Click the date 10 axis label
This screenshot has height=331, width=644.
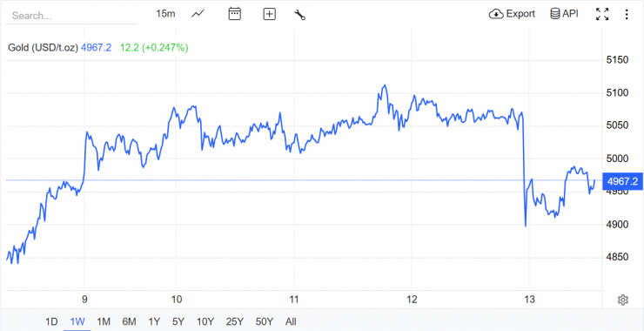(176, 300)
